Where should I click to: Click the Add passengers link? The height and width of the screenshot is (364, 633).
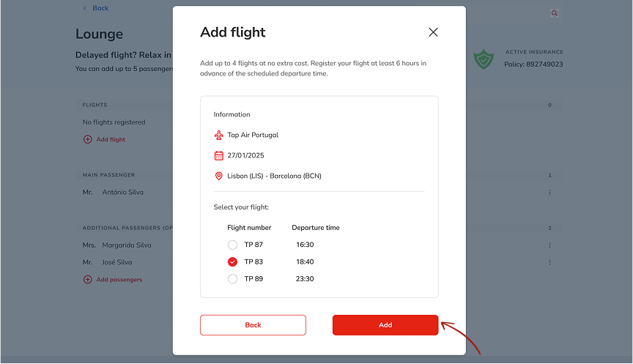pos(119,279)
